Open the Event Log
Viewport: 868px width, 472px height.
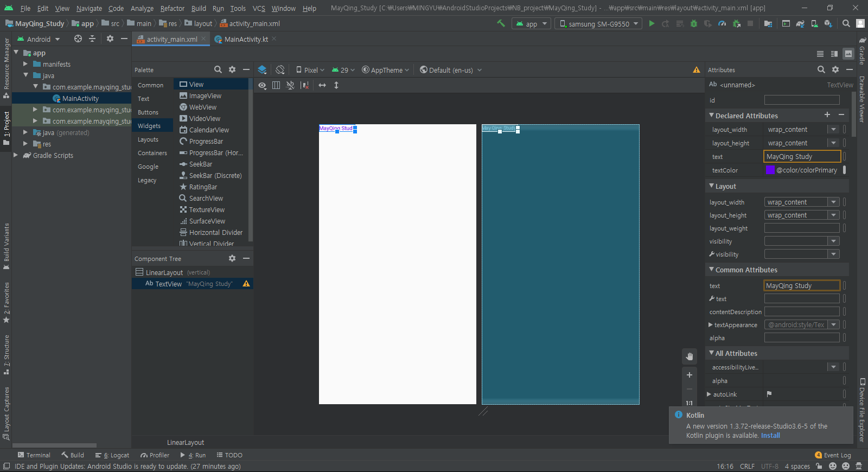click(833, 455)
